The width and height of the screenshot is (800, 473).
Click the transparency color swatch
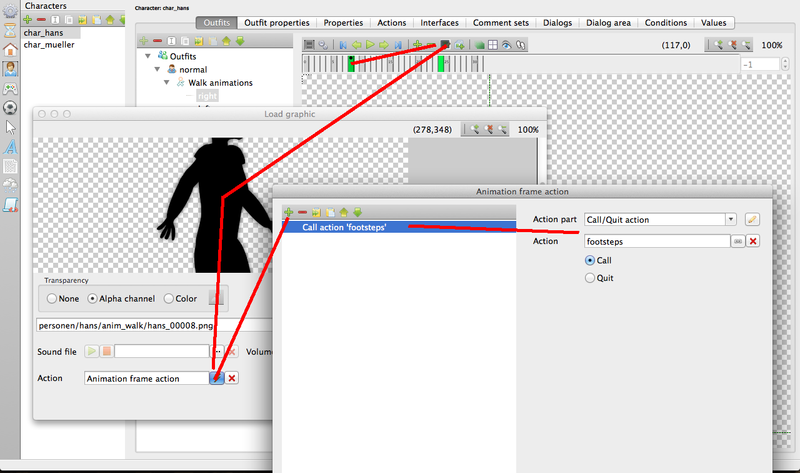coord(214,298)
